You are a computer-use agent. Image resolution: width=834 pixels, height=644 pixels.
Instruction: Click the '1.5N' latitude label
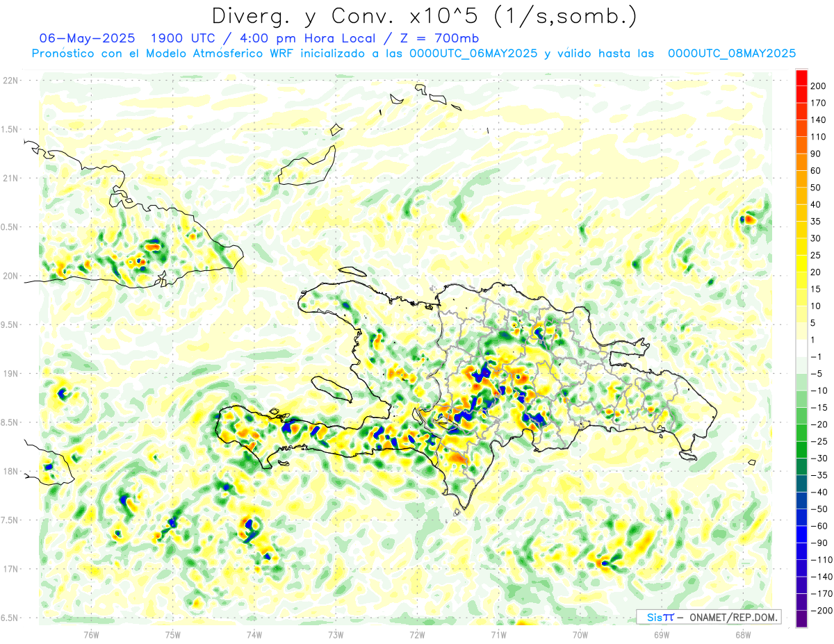pyautogui.click(x=10, y=129)
